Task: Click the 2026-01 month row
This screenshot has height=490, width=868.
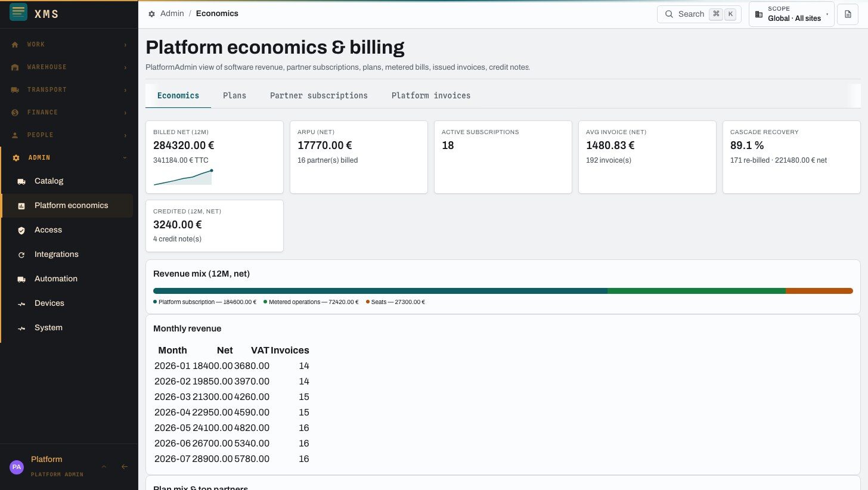Action: point(232,366)
